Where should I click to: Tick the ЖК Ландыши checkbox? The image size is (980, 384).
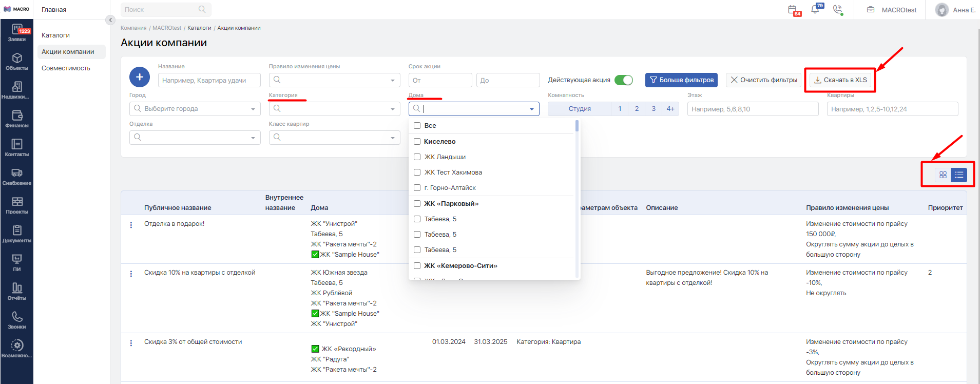(417, 157)
